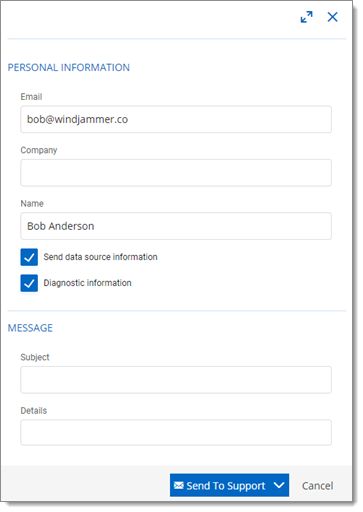The image size is (363, 512).
Task: Click the envelope icon on Send button
Action: pyautogui.click(x=179, y=485)
